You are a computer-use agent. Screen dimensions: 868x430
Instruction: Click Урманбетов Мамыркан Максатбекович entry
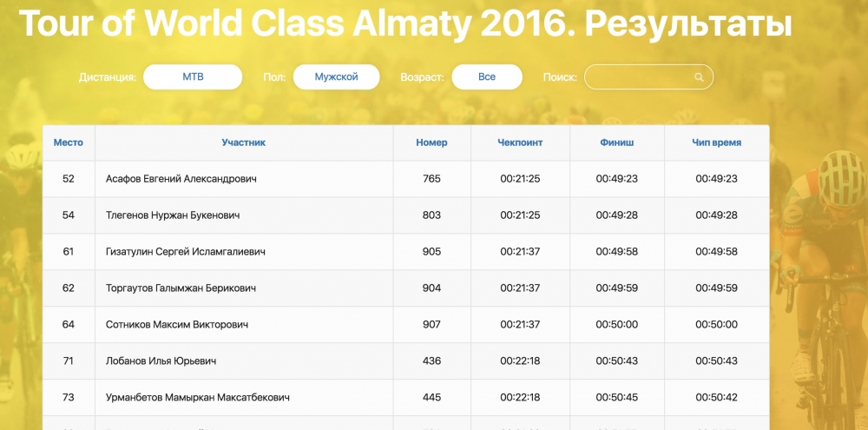pos(197,398)
